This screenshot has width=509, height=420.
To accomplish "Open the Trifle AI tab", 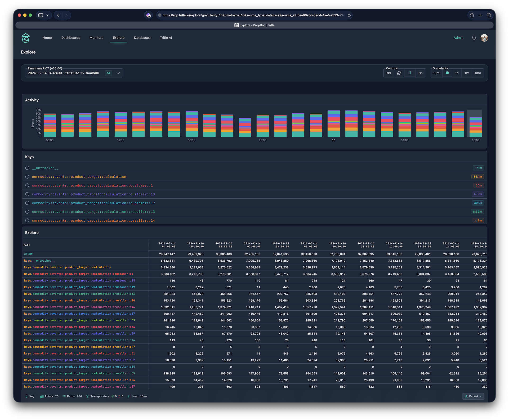I will [166, 38].
